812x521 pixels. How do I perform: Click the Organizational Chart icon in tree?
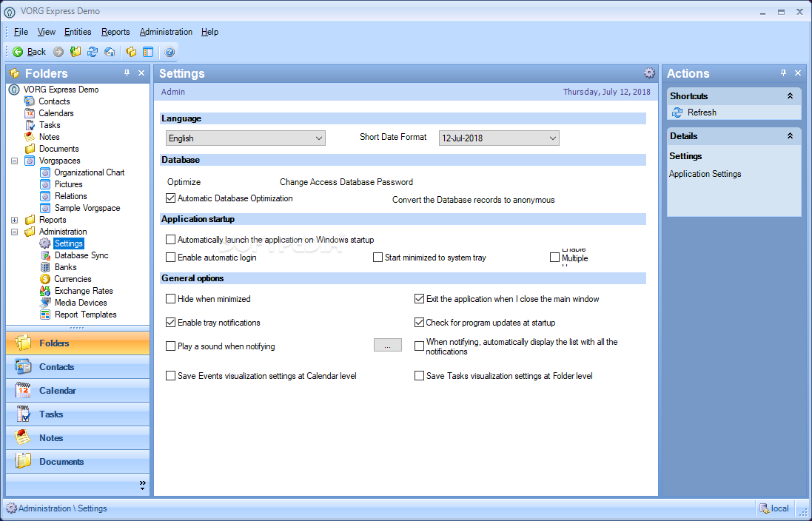46,172
